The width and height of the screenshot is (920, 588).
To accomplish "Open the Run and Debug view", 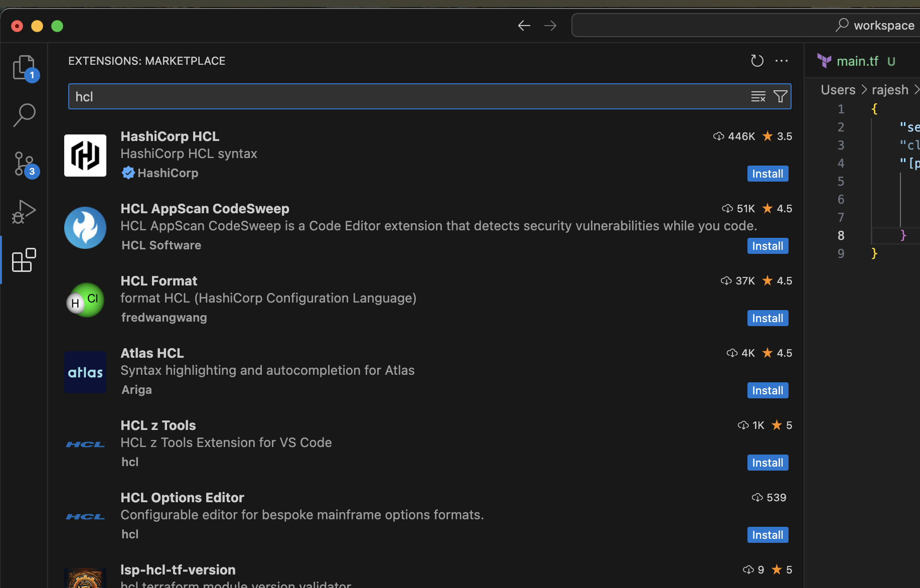I will 24,212.
